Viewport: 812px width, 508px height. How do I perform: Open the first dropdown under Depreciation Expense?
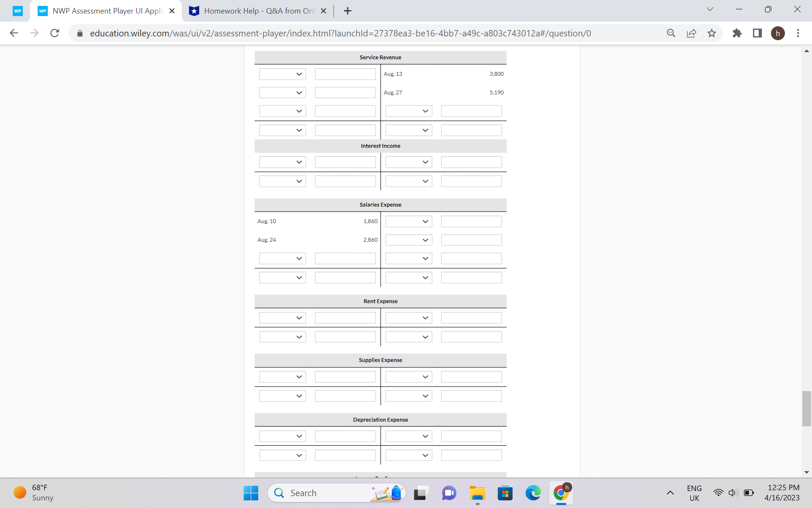(282, 436)
